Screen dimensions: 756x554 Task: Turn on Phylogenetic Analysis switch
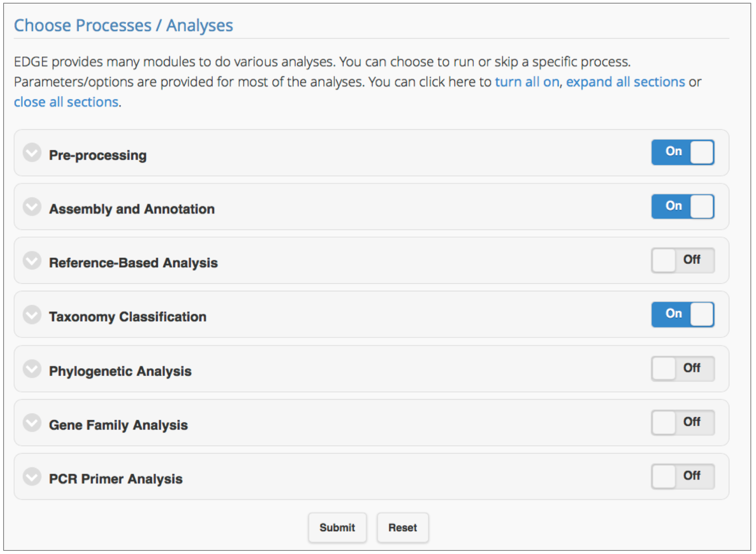coord(683,369)
